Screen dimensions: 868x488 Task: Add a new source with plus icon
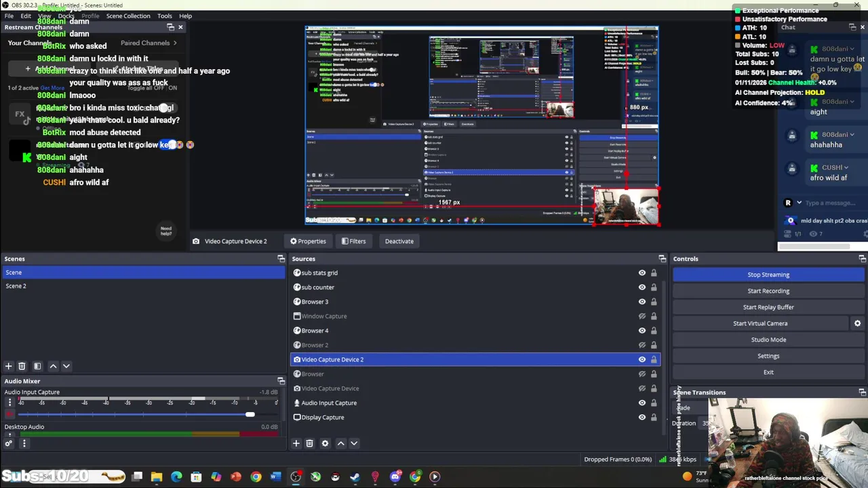(x=296, y=443)
